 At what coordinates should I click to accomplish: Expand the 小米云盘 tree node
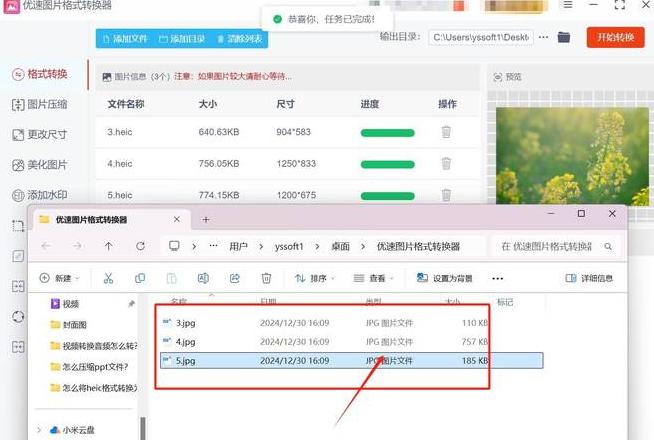click(39, 430)
